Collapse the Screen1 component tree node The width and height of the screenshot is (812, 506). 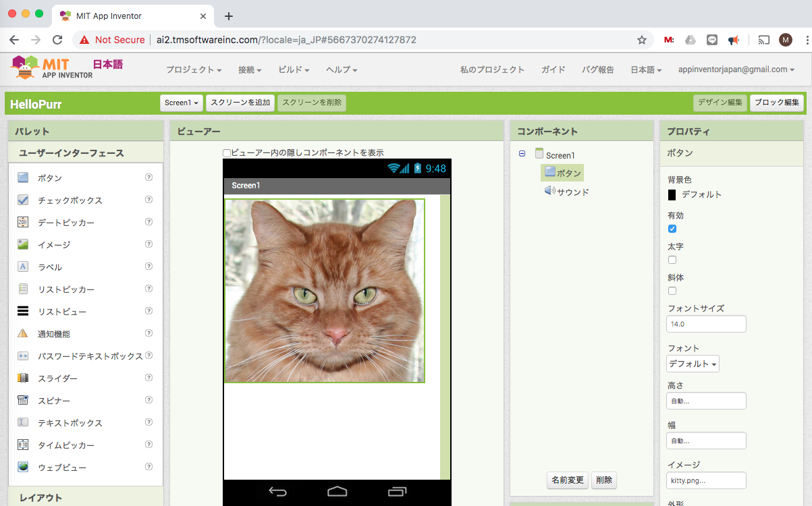pyautogui.click(x=522, y=154)
